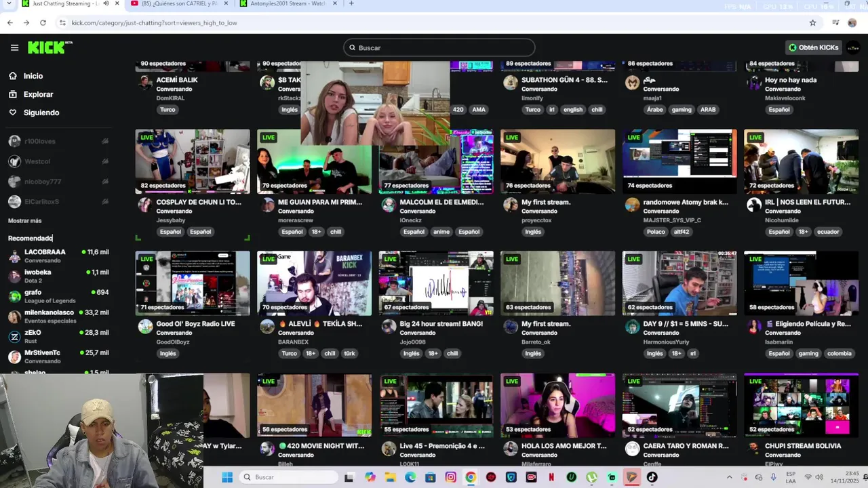Open recommended channel milenkanolasco
The image size is (868, 488).
58,317
